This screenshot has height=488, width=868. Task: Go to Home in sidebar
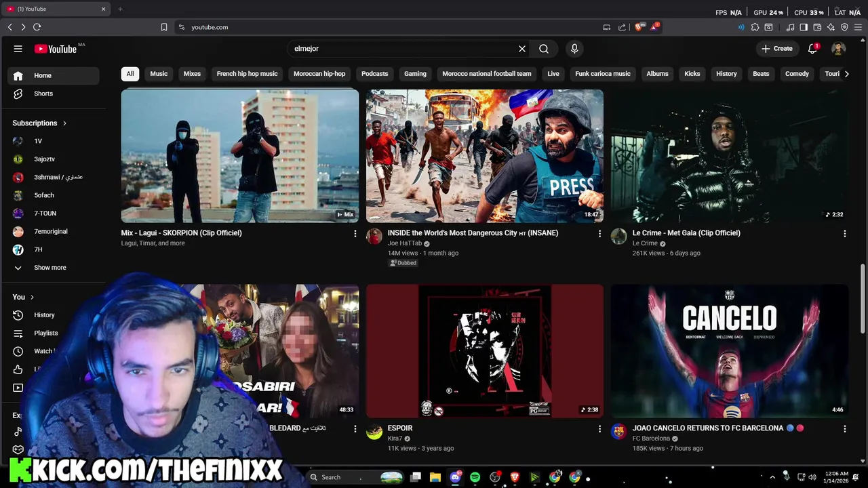[52, 75]
